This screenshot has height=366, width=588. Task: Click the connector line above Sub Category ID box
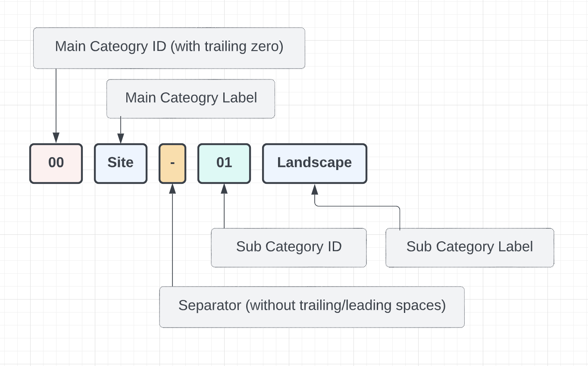(224, 211)
